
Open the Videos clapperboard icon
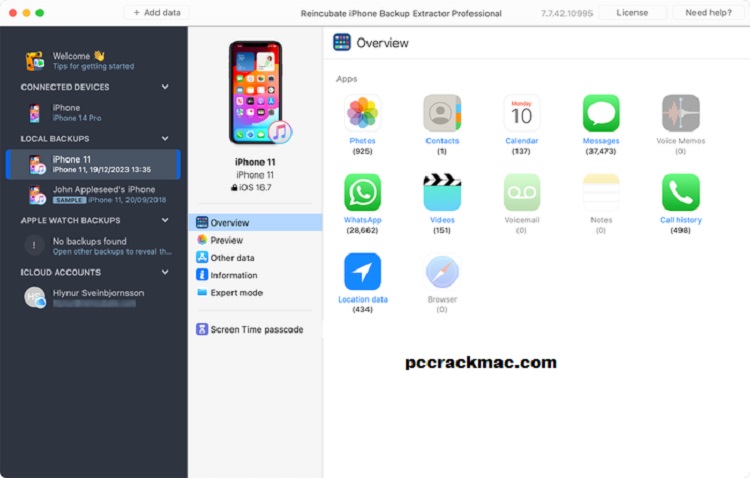pyautogui.click(x=442, y=192)
